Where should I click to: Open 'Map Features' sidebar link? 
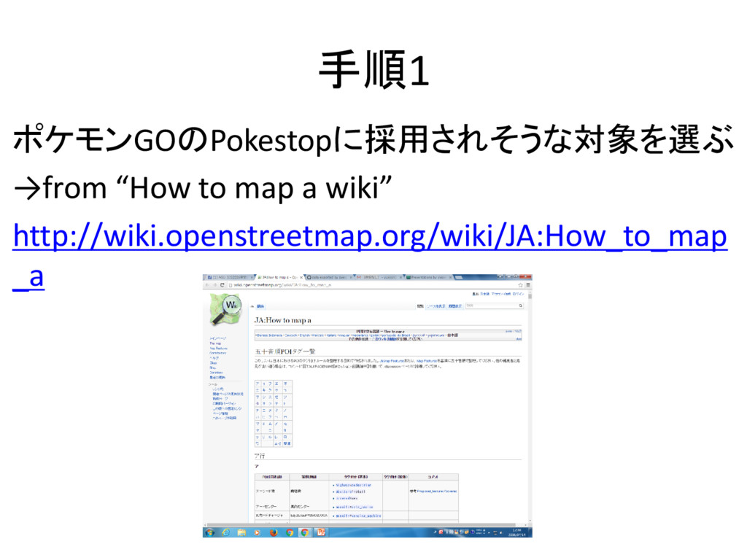click(218, 348)
